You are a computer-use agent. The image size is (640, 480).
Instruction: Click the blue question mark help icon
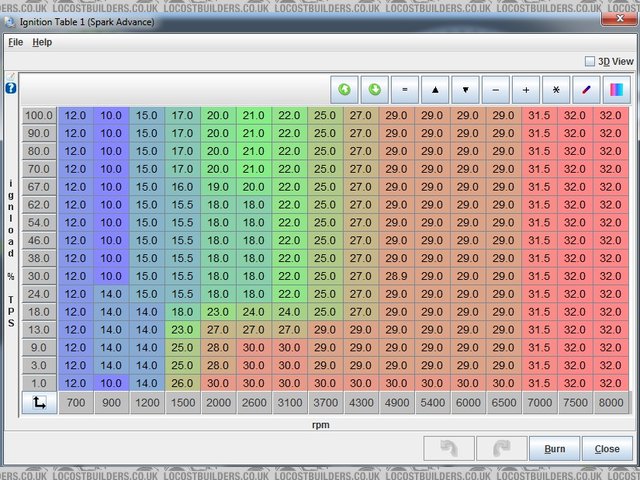tap(10, 88)
